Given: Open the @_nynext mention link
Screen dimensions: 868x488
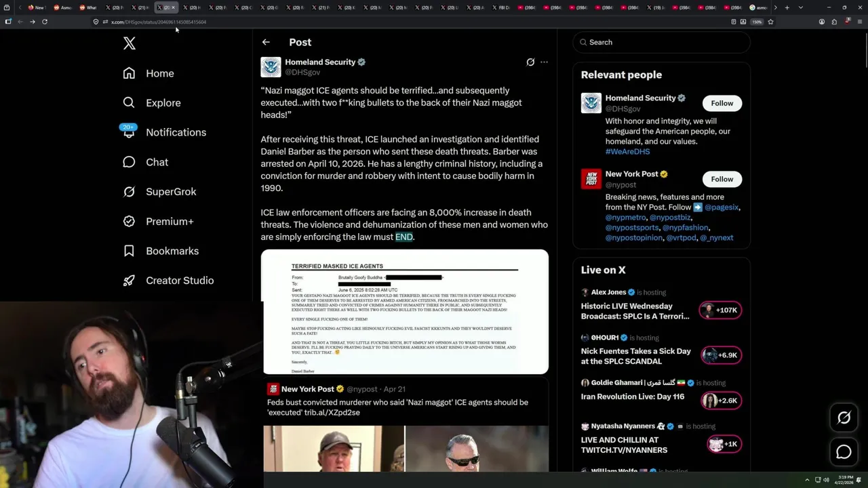Looking at the screenshot, I should point(716,238).
